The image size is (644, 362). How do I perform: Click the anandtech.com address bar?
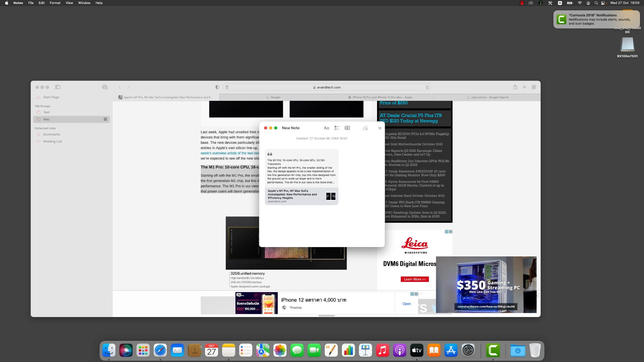[x=329, y=87]
